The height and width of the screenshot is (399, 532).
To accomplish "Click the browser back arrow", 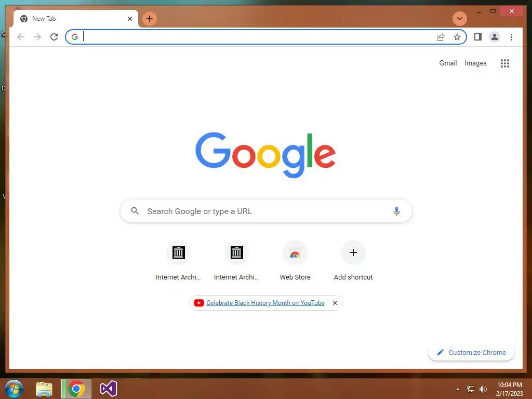I will [21, 37].
